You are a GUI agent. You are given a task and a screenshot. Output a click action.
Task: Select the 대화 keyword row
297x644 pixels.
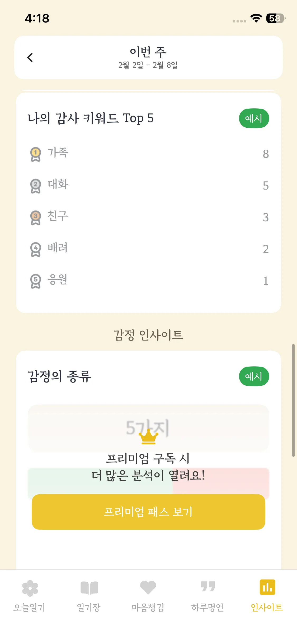(148, 185)
